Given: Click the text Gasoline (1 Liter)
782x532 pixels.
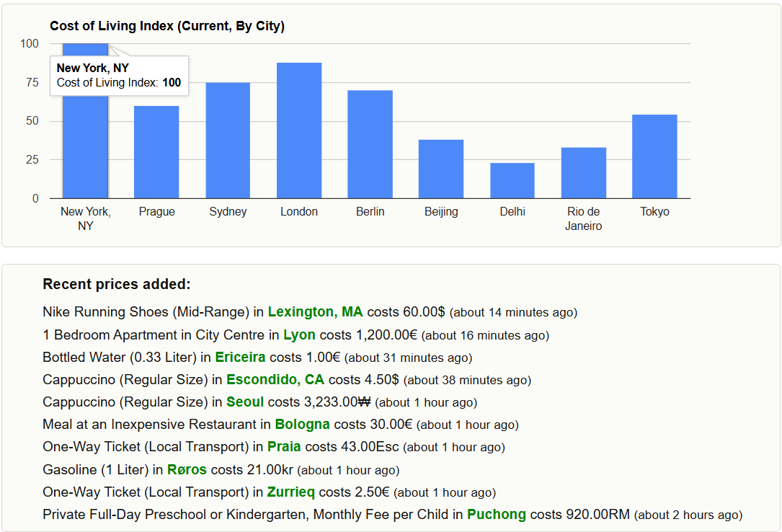Looking at the screenshot, I should [x=96, y=470].
